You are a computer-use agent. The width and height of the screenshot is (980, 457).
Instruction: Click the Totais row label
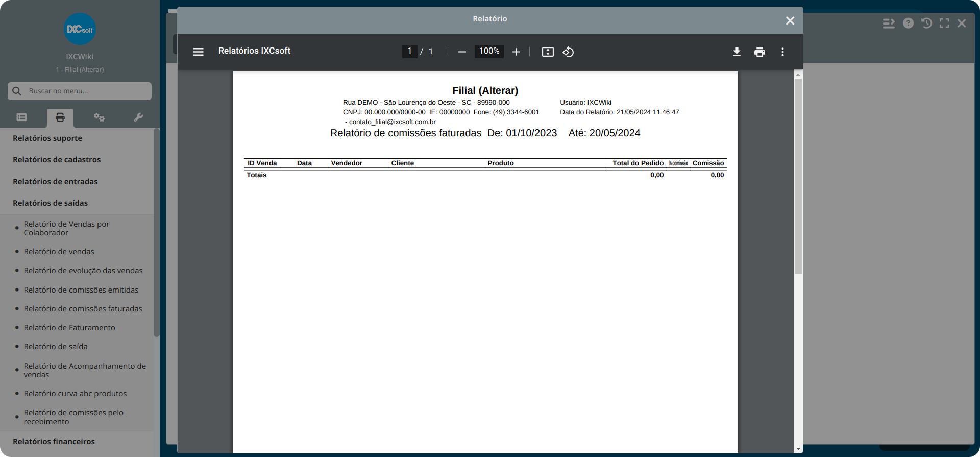tap(257, 175)
